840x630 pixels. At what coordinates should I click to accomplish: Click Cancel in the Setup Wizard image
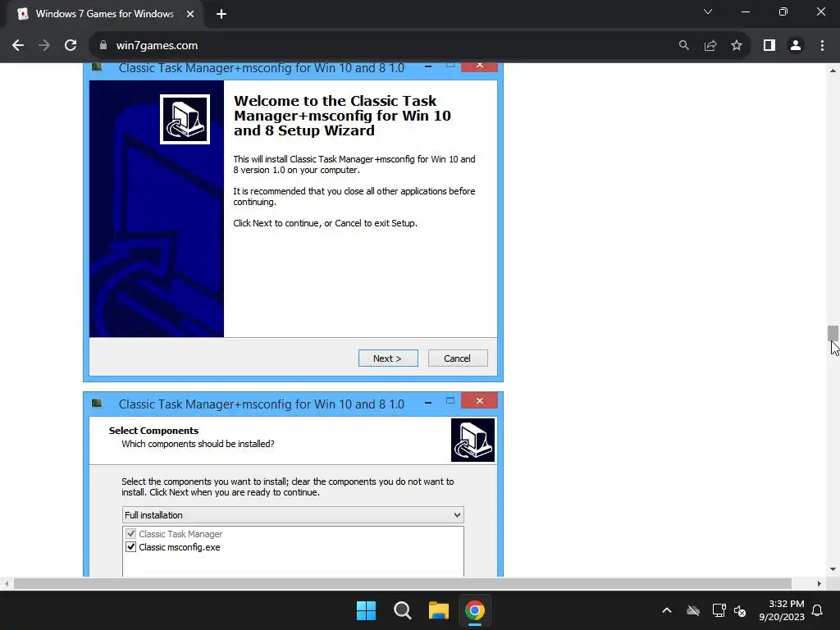(x=458, y=358)
